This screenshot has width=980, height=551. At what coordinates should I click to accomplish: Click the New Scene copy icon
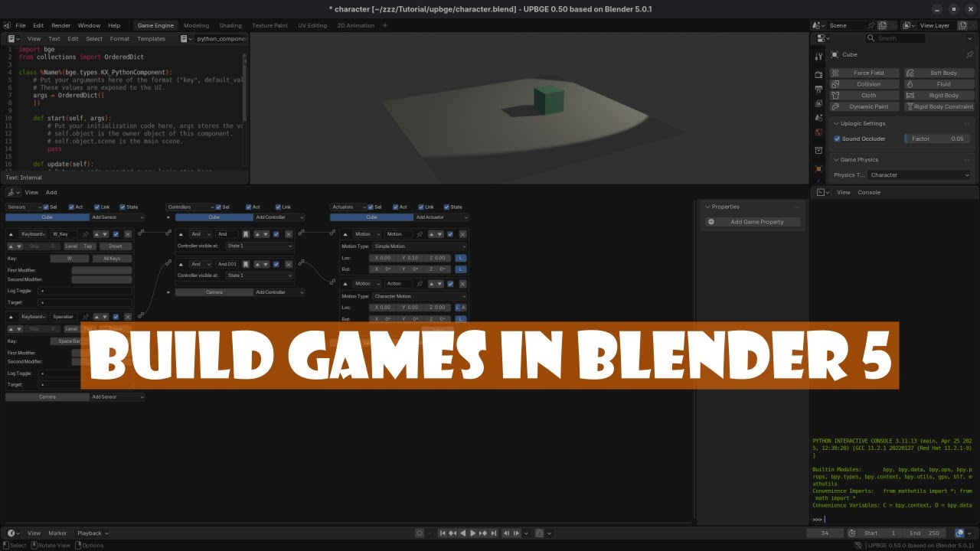[x=882, y=25]
